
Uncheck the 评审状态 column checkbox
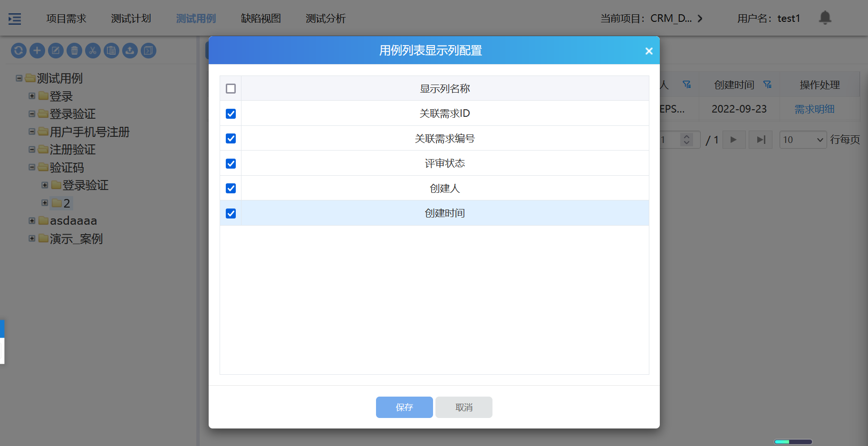[231, 163]
